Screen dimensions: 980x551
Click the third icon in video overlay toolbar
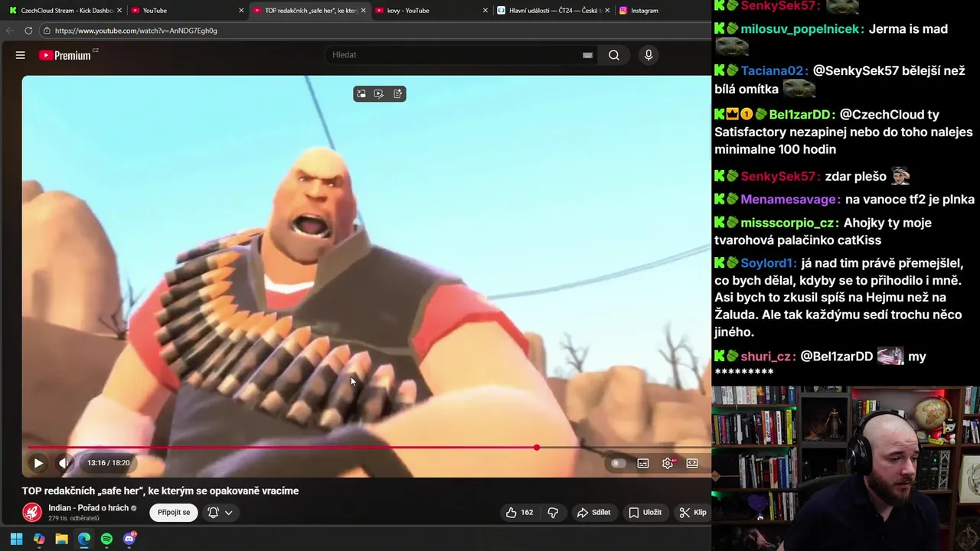click(x=397, y=94)
